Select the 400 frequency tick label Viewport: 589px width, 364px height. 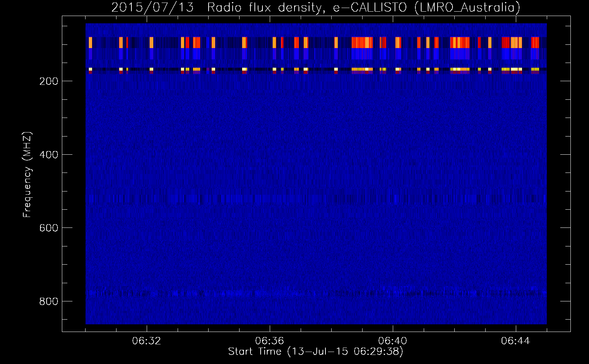[49, 155]
